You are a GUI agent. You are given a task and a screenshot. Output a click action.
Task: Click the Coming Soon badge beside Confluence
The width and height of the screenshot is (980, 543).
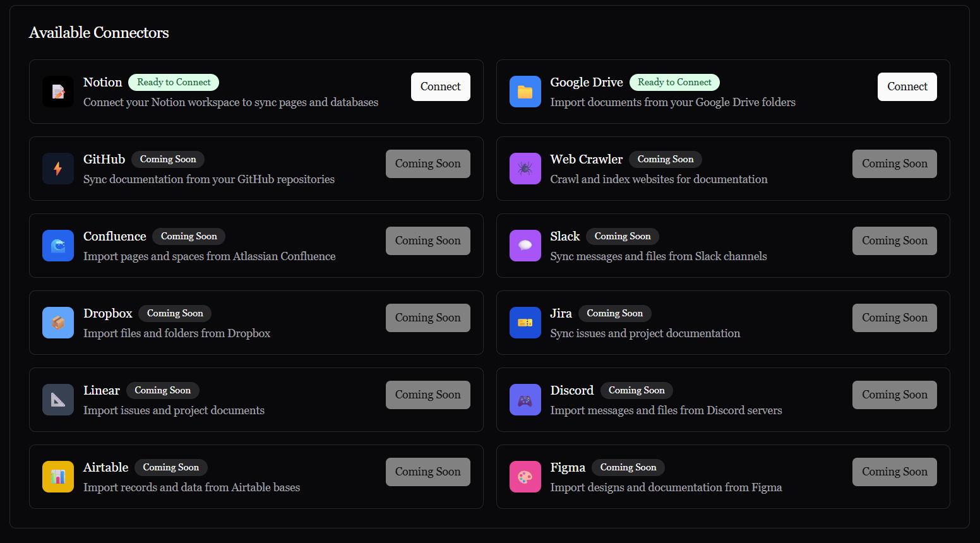click(189, 236)
